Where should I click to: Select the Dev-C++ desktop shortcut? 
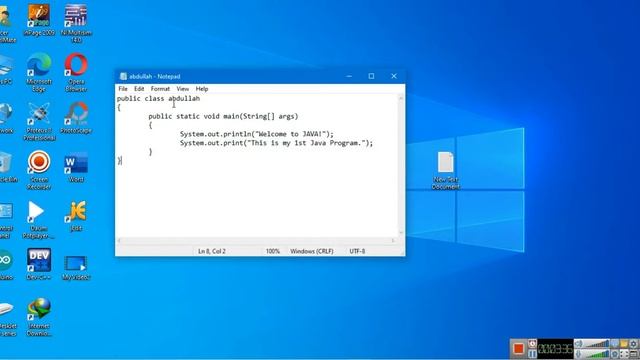39,264
